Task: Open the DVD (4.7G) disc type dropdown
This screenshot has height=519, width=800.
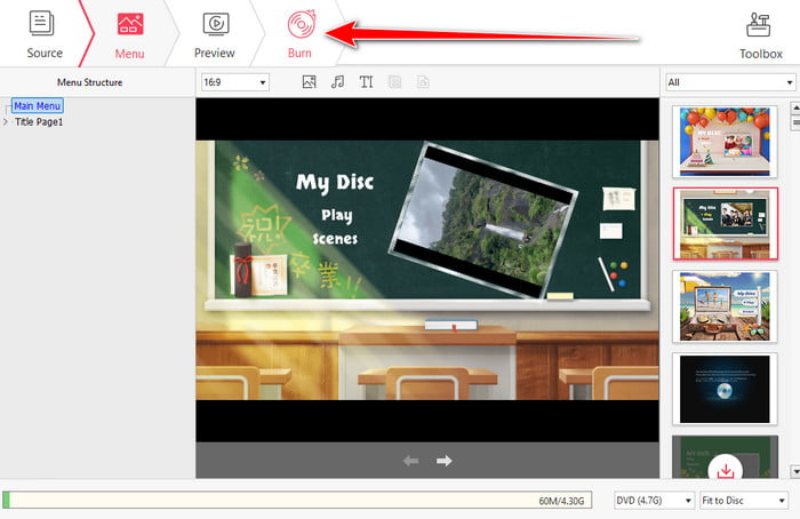Action: [x=653, y=500]
